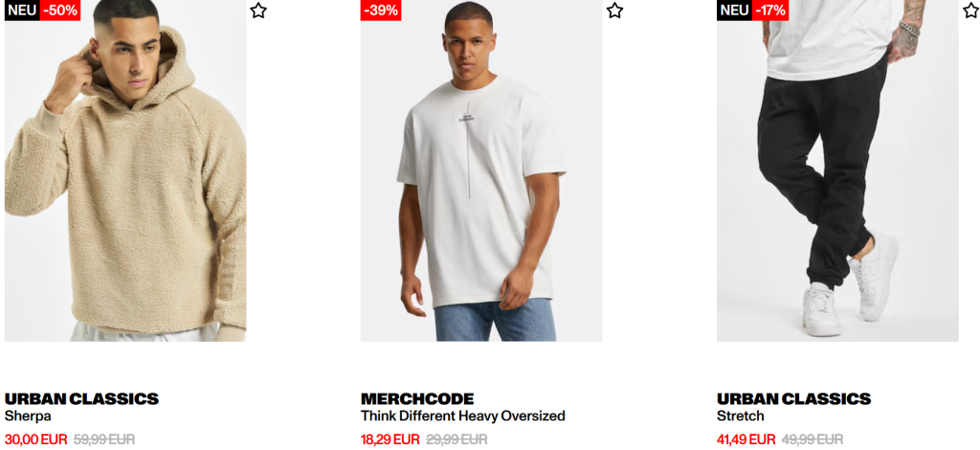This screenshot has height=450, width=980.
Task: Open the beige Sherpa hoodie image
Action: pos(125,170)
